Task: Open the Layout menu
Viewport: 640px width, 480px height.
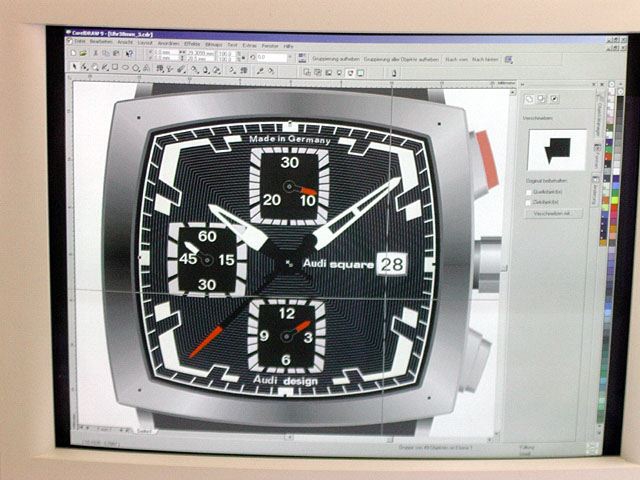Action: pos(145,43)
